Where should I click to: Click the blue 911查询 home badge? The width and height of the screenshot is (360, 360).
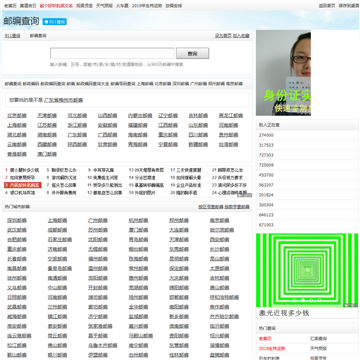click(55, 22)
